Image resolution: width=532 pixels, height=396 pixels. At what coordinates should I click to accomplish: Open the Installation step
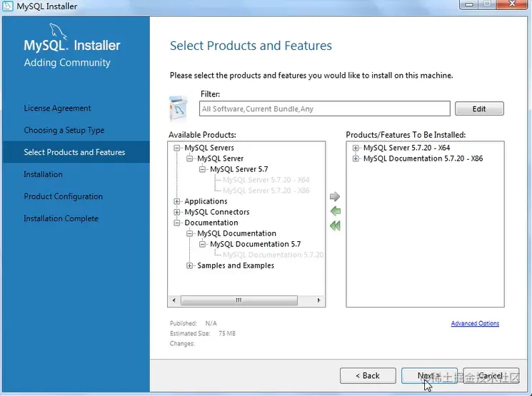(43, 174)
